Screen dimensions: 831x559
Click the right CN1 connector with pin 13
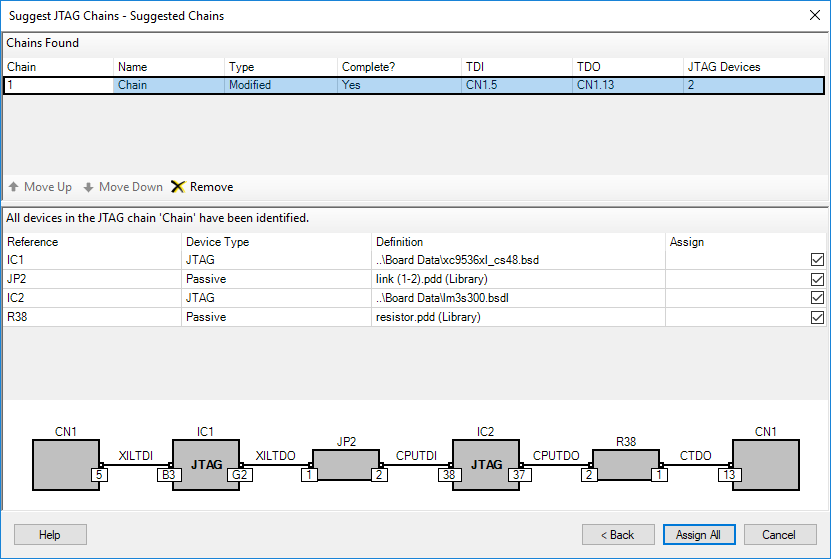tap(765, 465)
